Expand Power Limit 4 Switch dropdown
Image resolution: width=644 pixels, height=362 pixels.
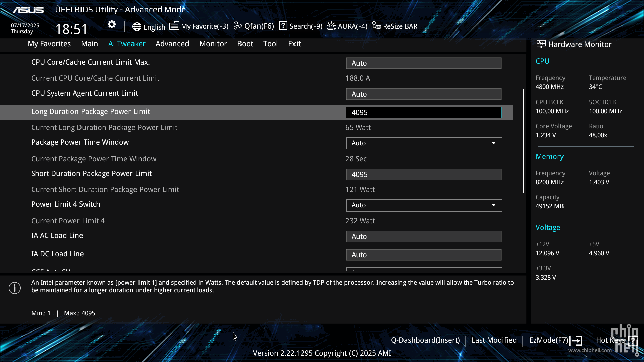(x=424, y=205)
